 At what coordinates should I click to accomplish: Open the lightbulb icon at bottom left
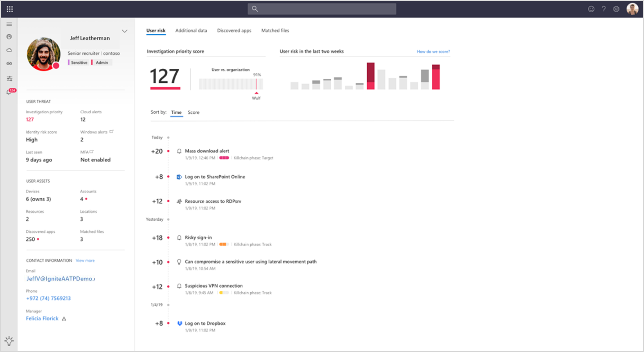[x=9, y=340]
